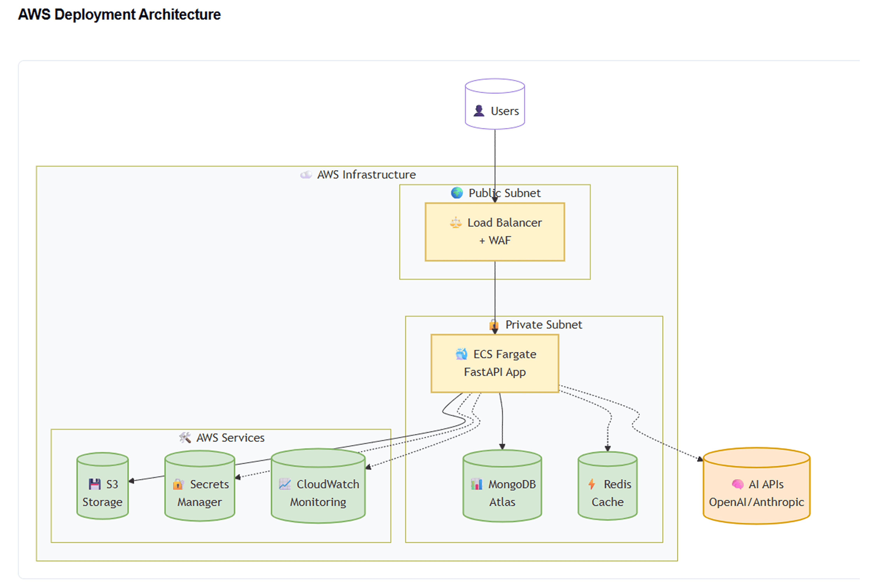873x588 pixels.
Task: Click the whale icon in ECS Fargate node
Action: tap(461, 354)
